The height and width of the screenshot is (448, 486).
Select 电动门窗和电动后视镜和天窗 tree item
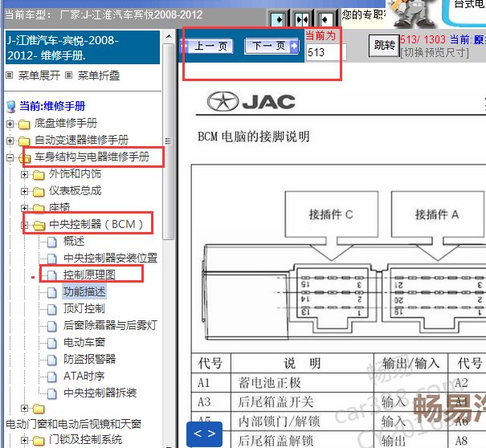point(74,424)
